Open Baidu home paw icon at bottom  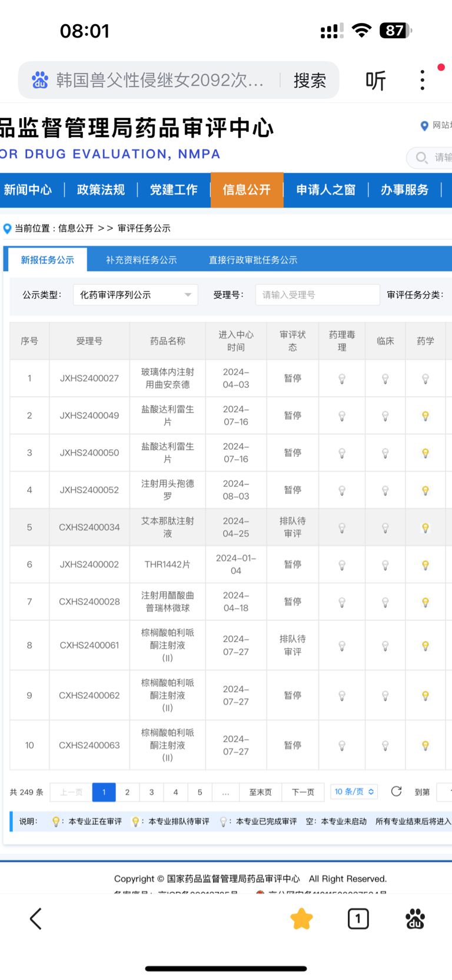pos(416,919)
